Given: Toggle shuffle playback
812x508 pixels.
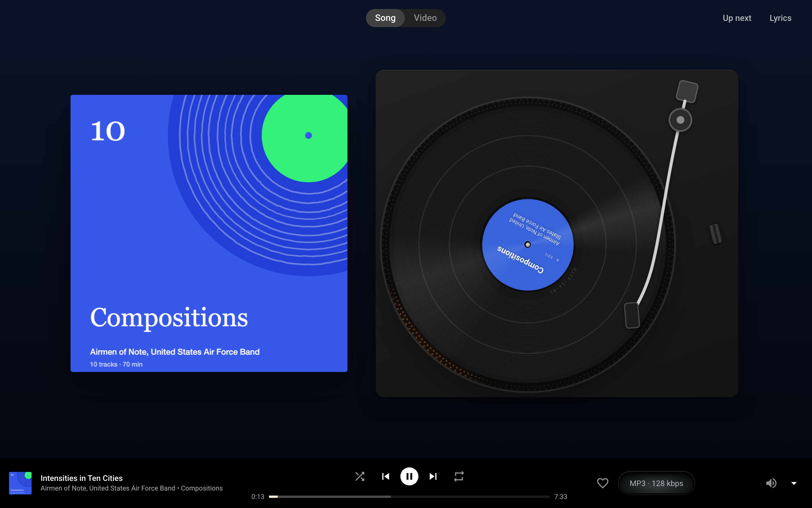Looking at the screenshot, I should coord(360,476).
